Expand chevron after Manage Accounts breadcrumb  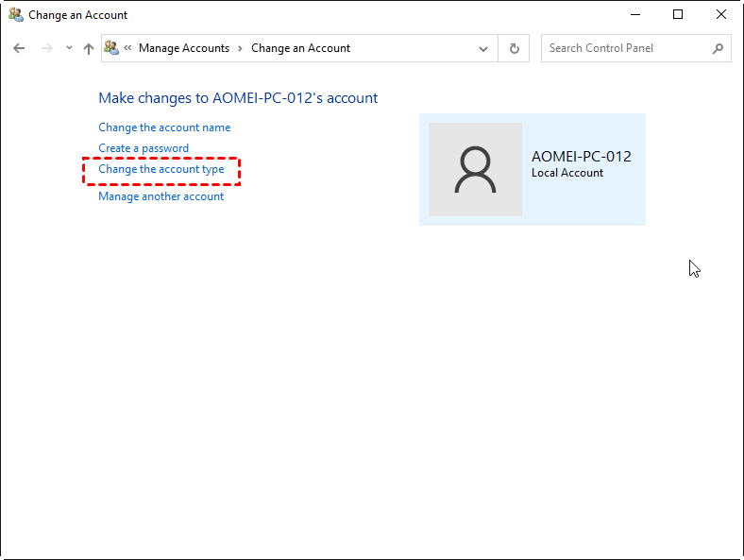[240, 48]
